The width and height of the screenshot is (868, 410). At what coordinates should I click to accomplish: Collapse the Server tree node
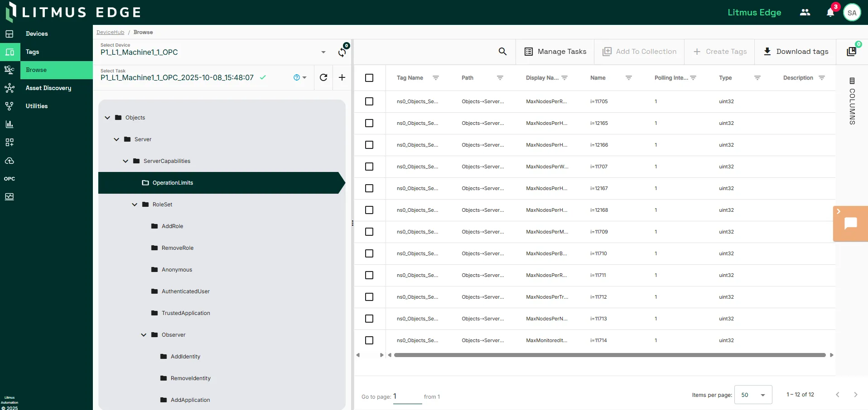tap(116, 139)
